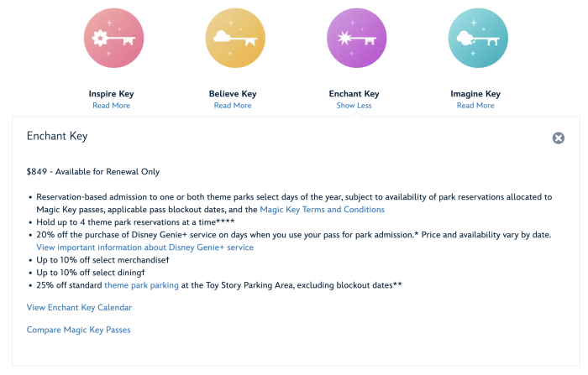Open Magic Key Terms and Conditions link

click(x=323, y=210)
